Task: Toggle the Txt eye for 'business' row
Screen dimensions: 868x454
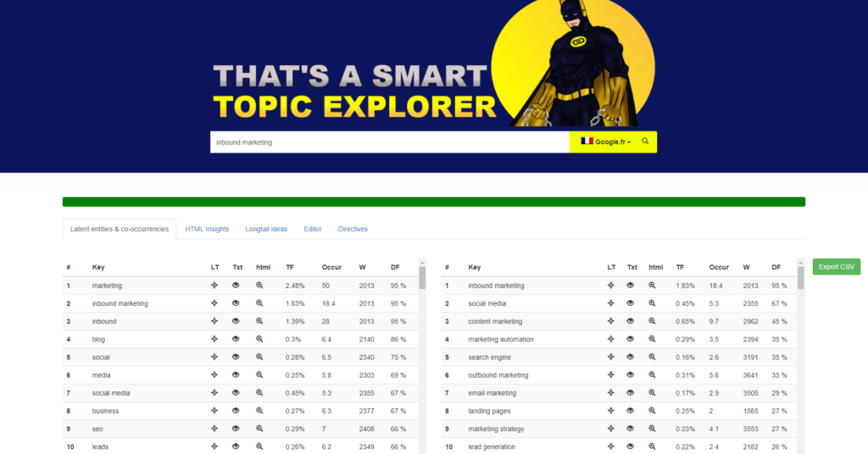Action: [x=236, y=410]
